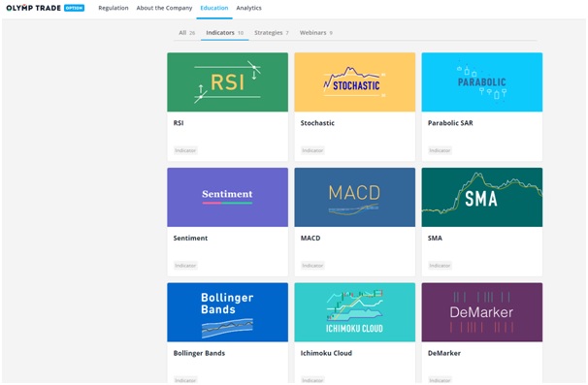The width and height of the screenshot is (588, 385).
Task: Open the SMA chart thumbnail
Action: point(482,197)
